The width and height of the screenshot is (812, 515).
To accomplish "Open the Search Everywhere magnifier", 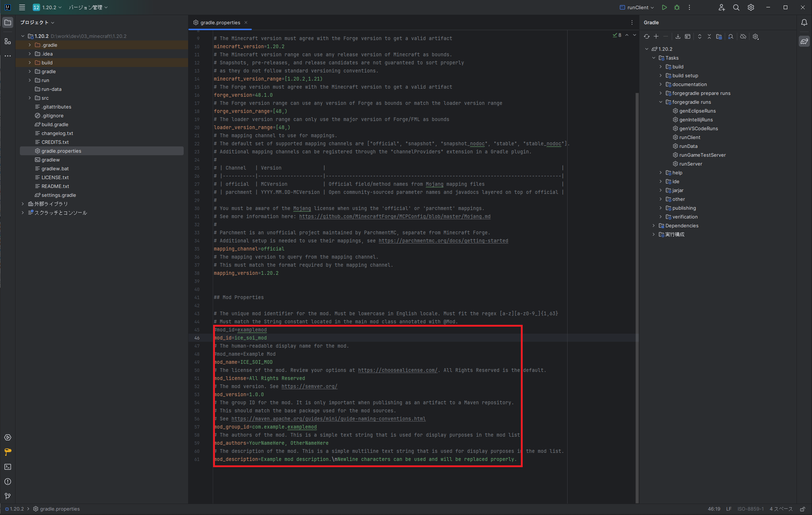I will point(736,7).
